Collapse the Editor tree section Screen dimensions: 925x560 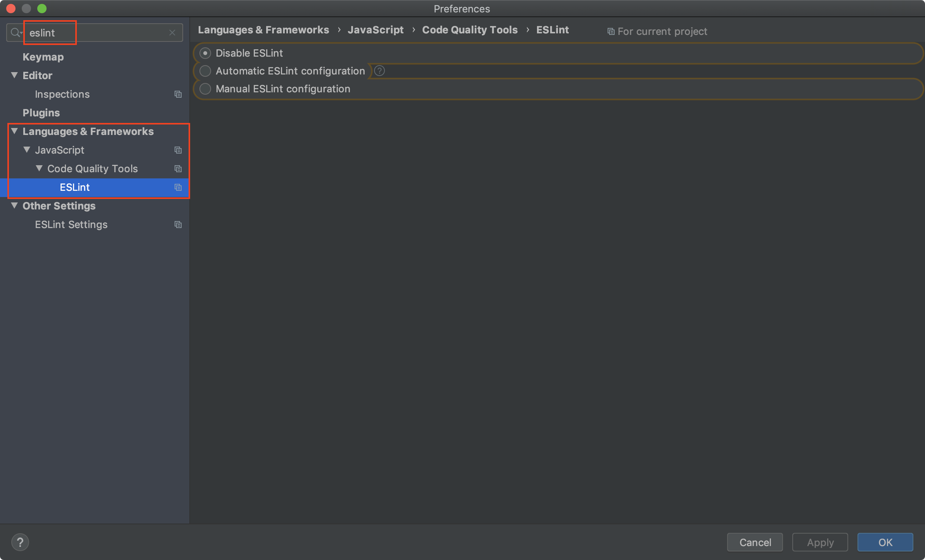(14, 75)
